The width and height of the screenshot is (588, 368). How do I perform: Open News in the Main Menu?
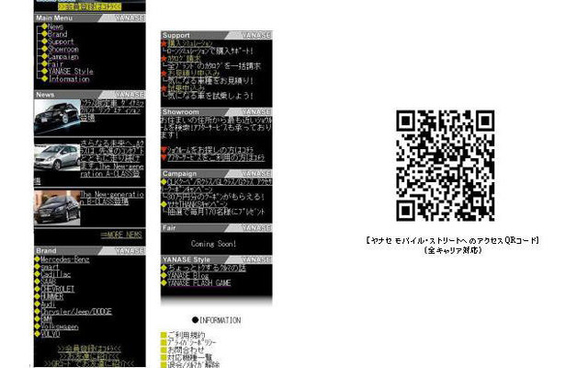55,27
